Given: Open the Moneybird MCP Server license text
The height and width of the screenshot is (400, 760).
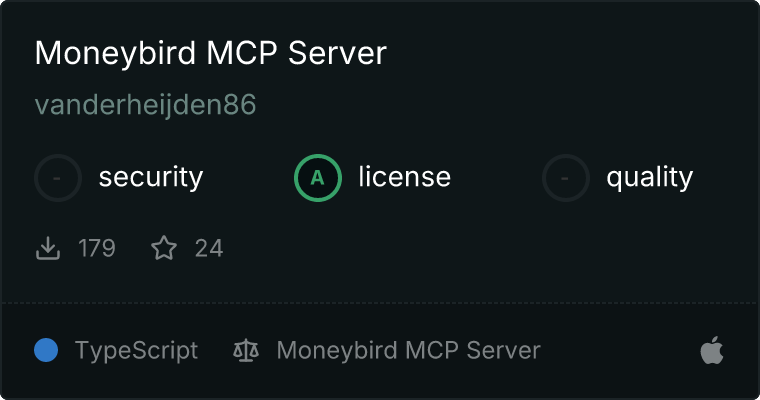Looking at the screenshot, I should tap(409, 351).
